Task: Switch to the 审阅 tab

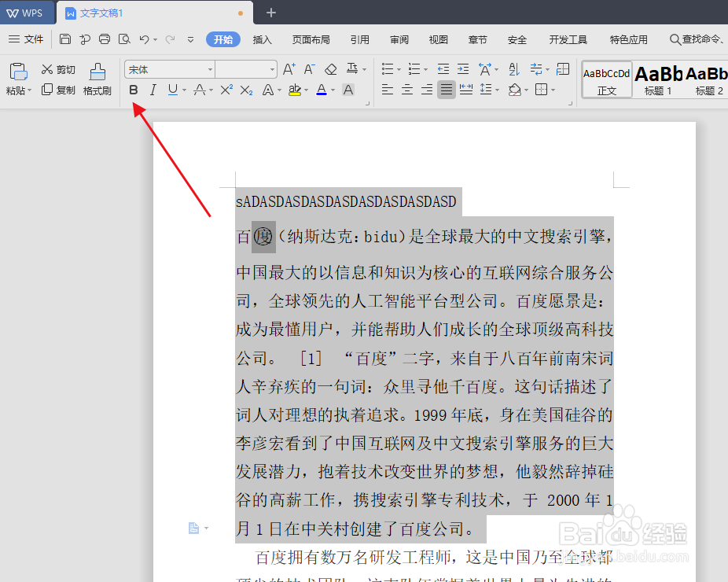Action: coord(399,40)
